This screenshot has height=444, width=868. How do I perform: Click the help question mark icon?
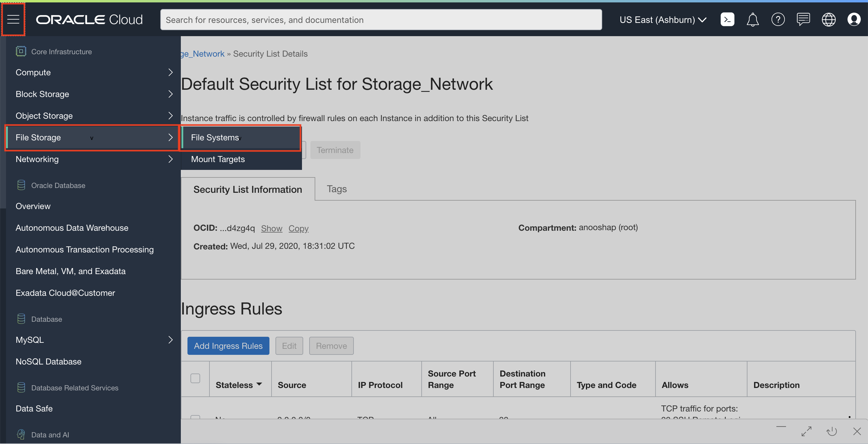click(778, 20)
